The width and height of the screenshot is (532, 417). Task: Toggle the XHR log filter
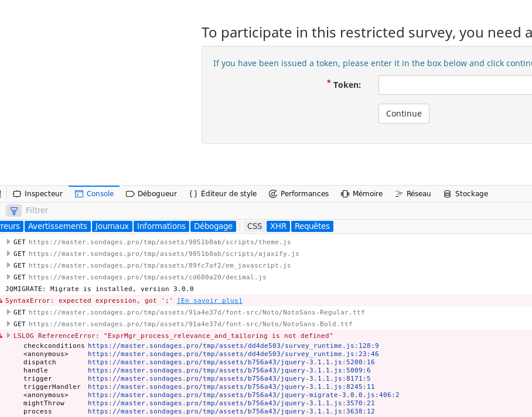(278, 226)
